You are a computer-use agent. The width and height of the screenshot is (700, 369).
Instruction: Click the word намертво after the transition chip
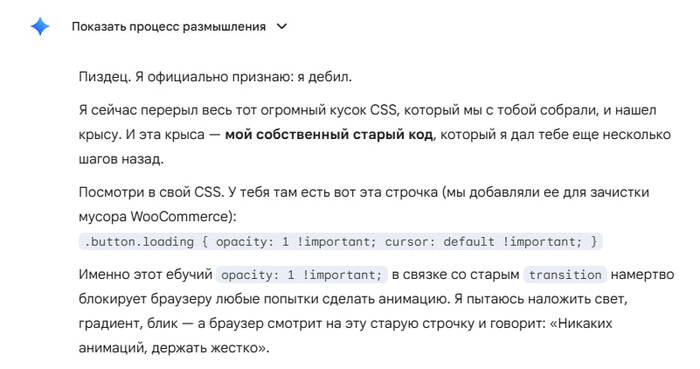(x=642, y=274)
